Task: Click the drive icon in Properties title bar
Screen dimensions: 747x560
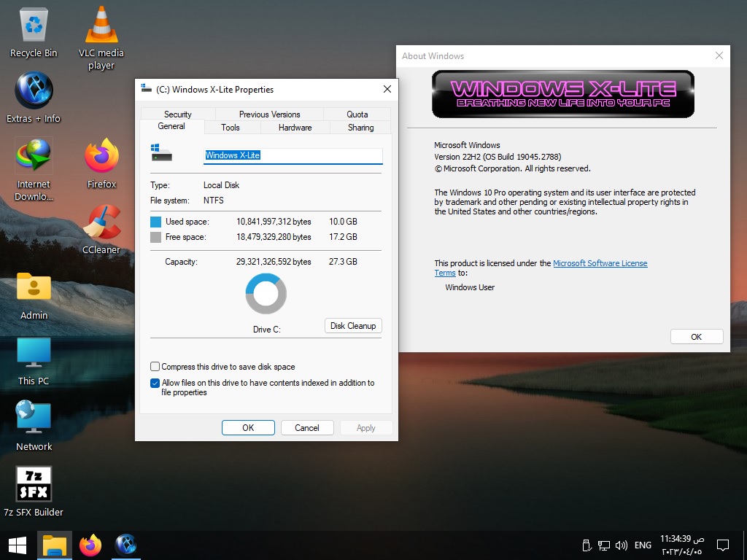Action: [x=146, y=88]
